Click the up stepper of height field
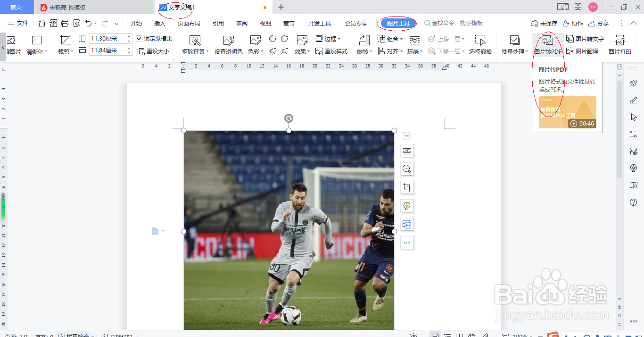 pyautogui.click(x=129, y=36)
